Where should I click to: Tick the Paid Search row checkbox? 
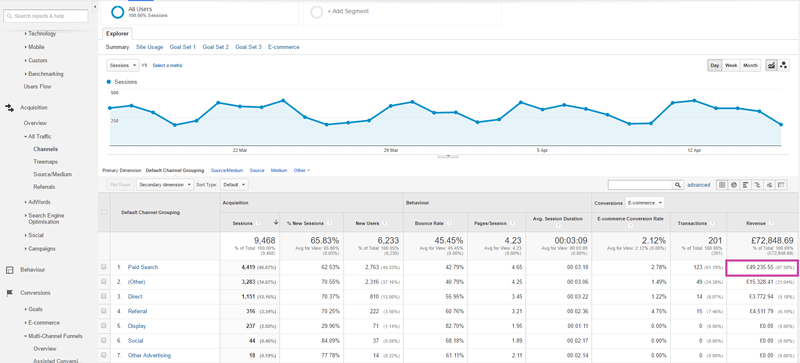pos(104,267)
